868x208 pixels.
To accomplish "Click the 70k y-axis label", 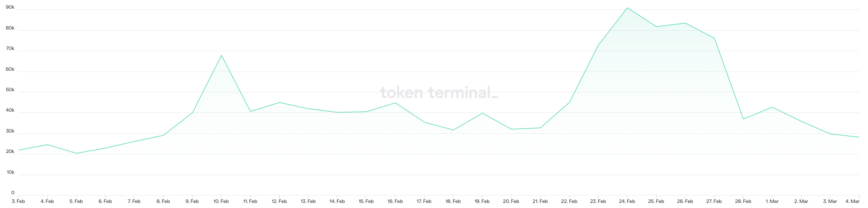I will click(x=10, y=49).
